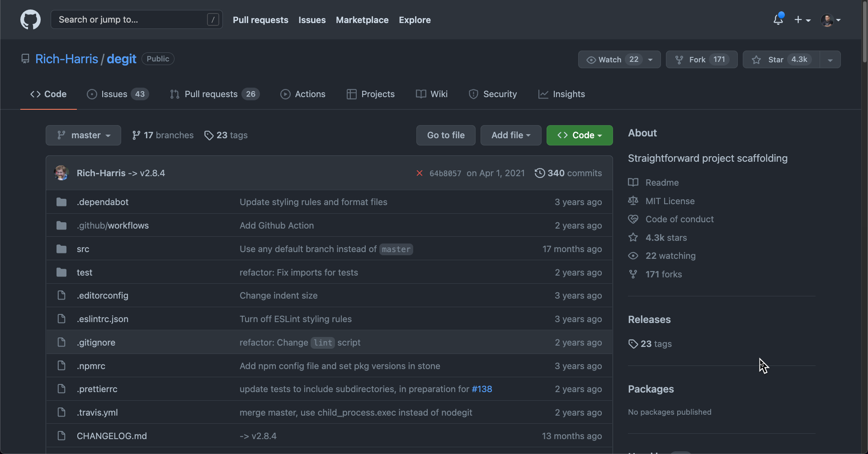Open the .dependabot folder
The width and height of the screenshot is (868, 454).
(x=103, y=202)
